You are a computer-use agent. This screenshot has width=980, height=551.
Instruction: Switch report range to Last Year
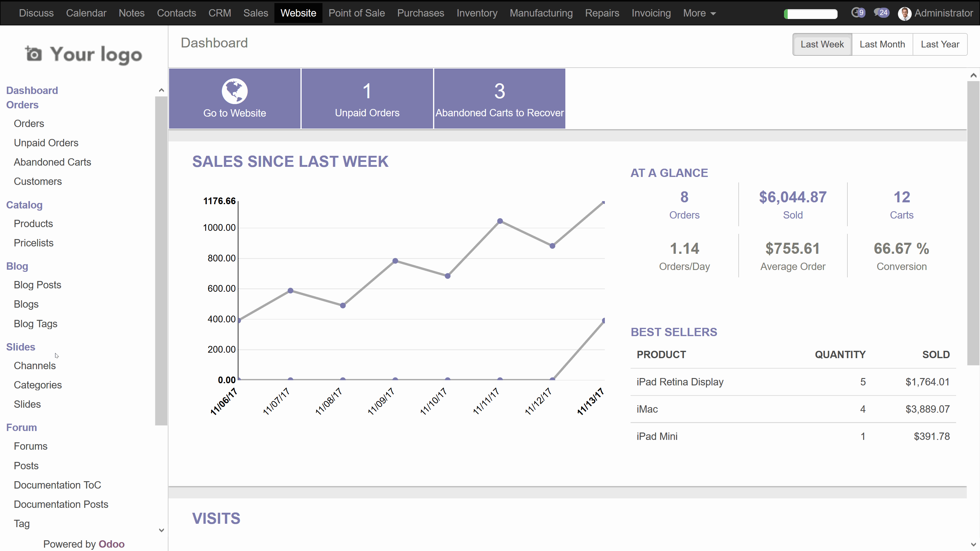[940, 44]
